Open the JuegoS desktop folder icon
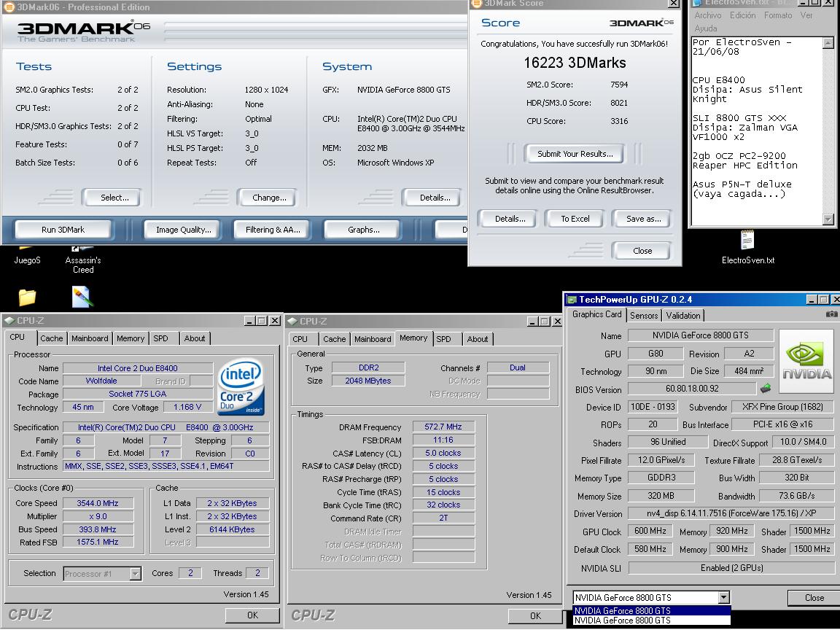 pyautogui.click(x=27, y=256)
